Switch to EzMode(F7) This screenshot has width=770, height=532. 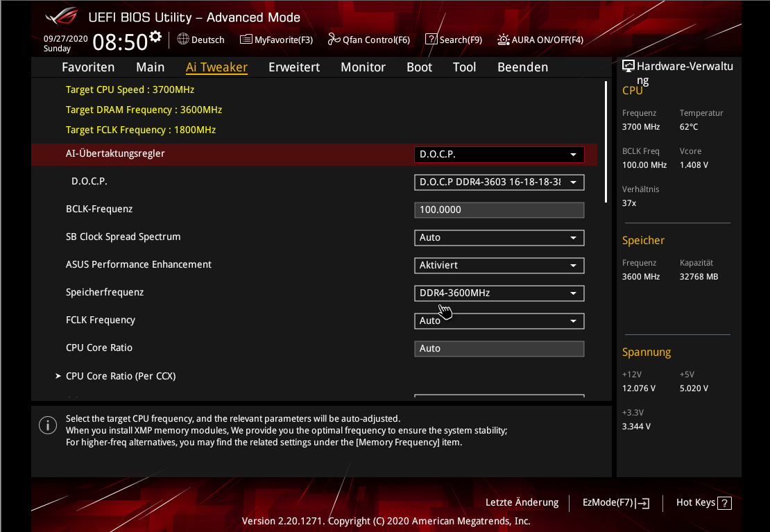click(x=616, y=503)
